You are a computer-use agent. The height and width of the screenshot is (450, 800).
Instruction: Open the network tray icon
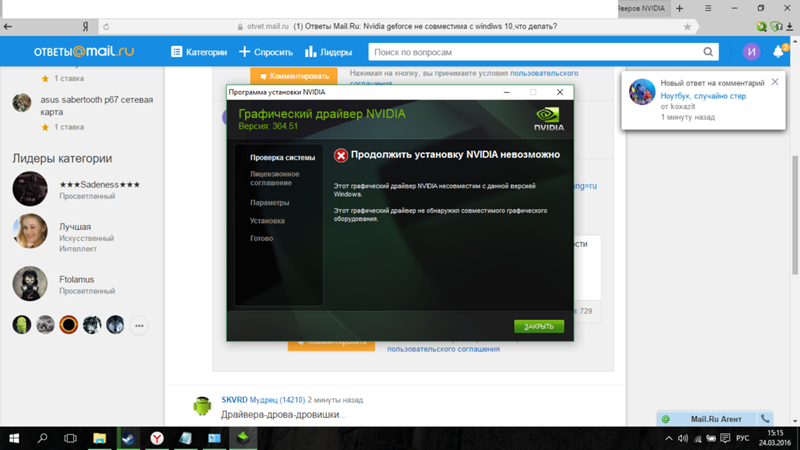(x=697, y=438)
